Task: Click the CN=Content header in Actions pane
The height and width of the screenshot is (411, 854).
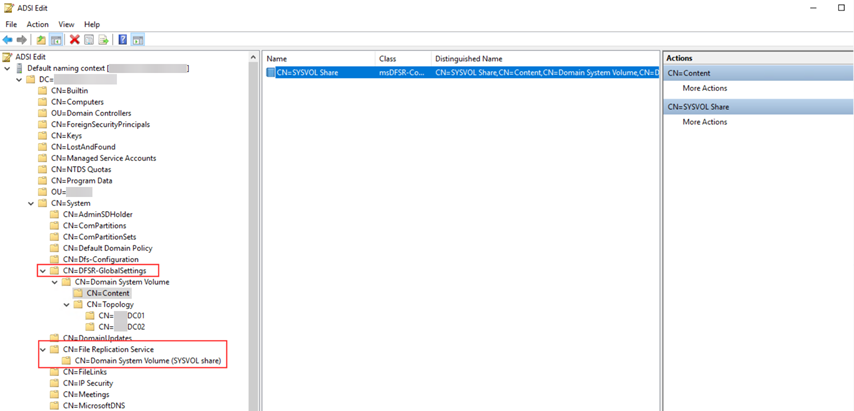Action: tap(758, 73)
